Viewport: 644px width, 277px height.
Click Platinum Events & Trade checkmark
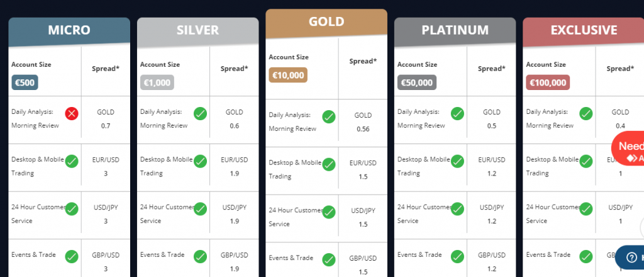coord(457,256)
